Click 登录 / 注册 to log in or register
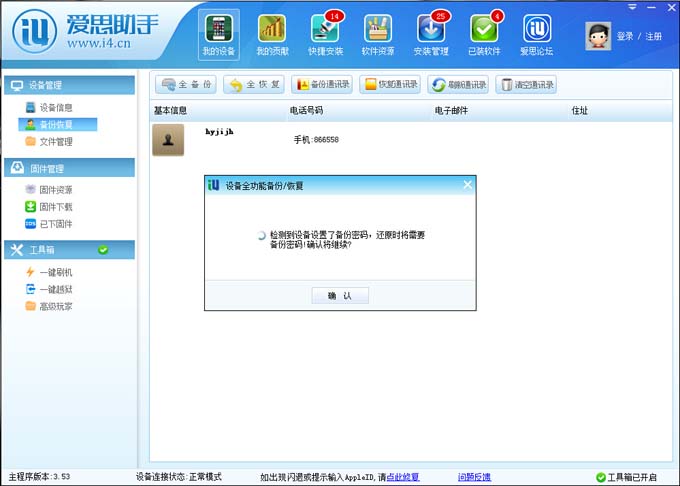The height and width of the screenshot is (486, 680). [639, 36]
